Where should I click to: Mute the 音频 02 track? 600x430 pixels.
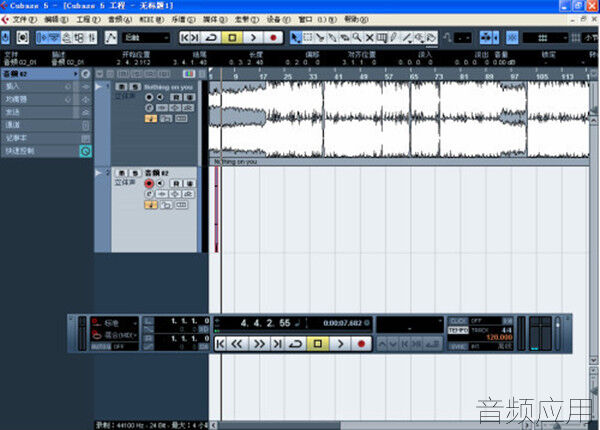pos(121,173)
